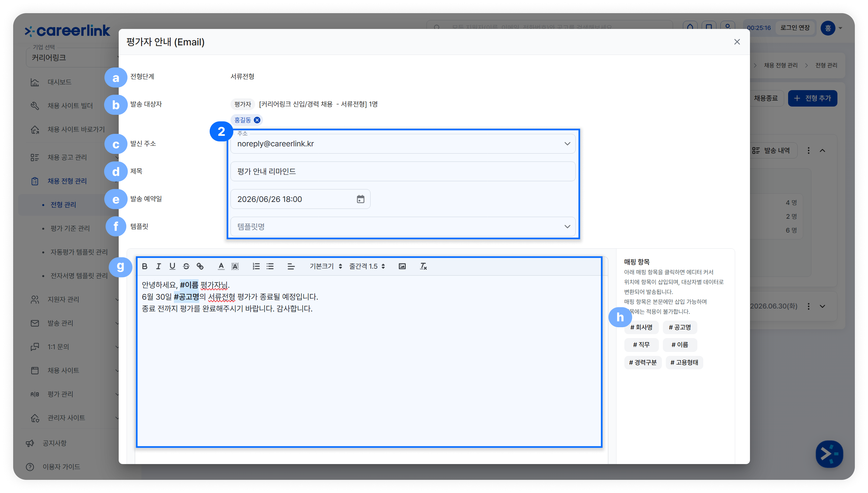Click the careerlink logo
The height and width of the screenshot is (493, 868).
(x=67, y=31)
